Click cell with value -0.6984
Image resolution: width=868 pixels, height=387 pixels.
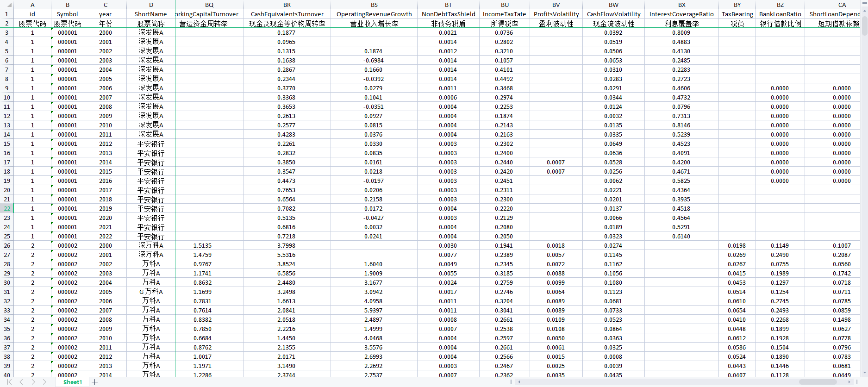point(374,60)
